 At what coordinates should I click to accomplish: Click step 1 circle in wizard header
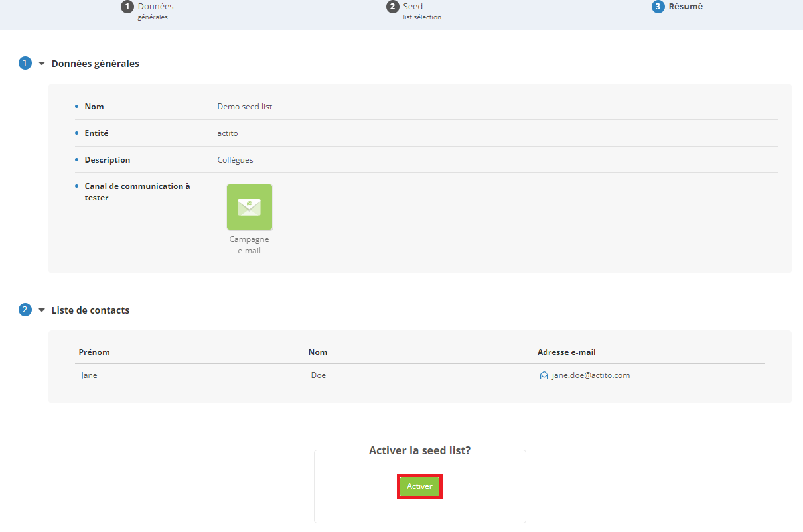click(127, 7)
